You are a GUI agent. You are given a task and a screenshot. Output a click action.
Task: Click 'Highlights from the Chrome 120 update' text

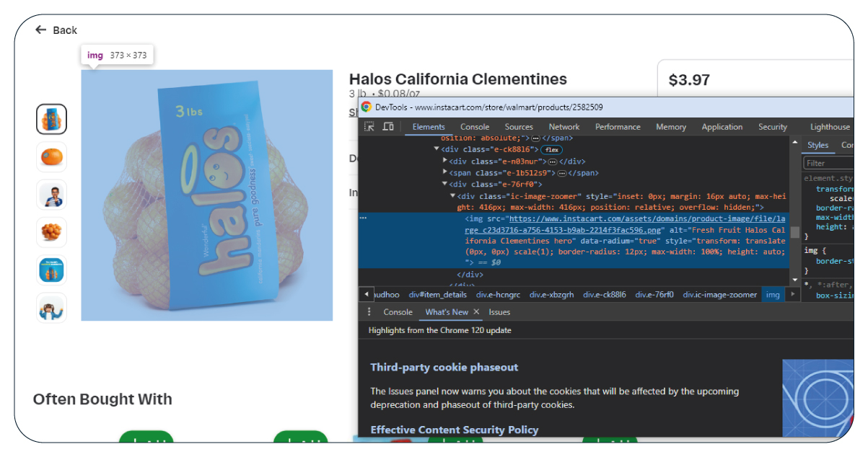pyautogui.click(x=440, y=330)
